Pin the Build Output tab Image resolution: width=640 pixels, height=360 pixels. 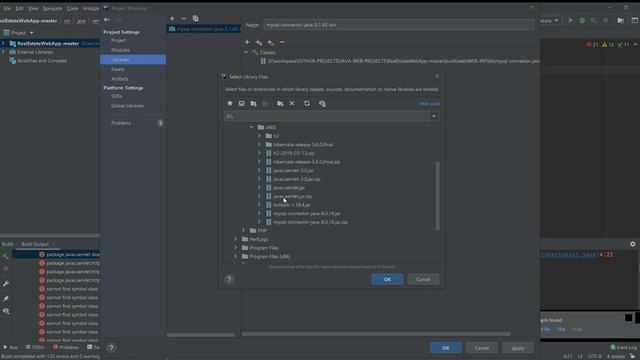(x=6, y=299)
